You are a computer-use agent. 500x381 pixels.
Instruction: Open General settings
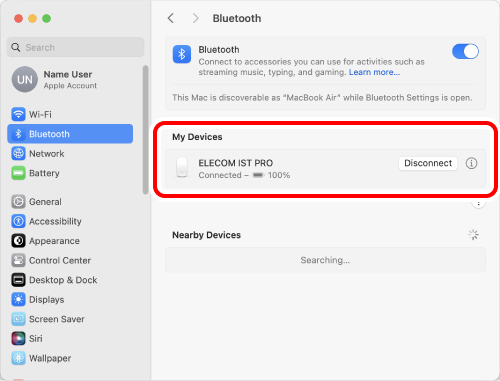tap(70, 202)
